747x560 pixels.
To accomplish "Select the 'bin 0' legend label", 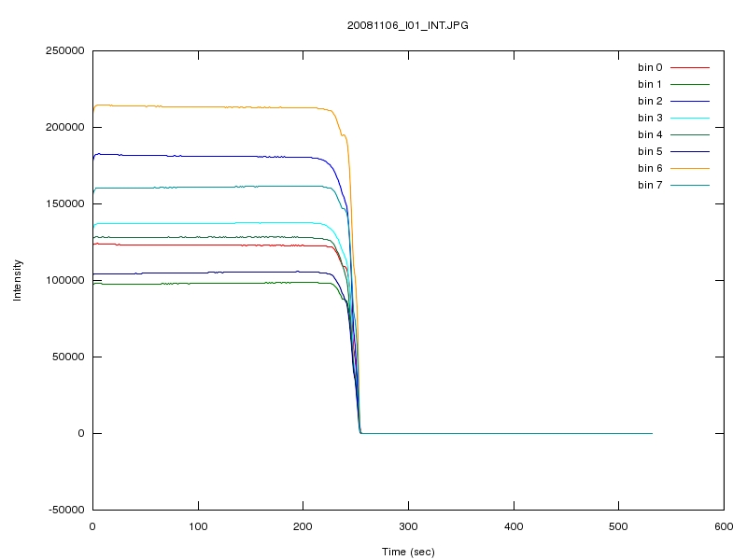I will [650, 67].
